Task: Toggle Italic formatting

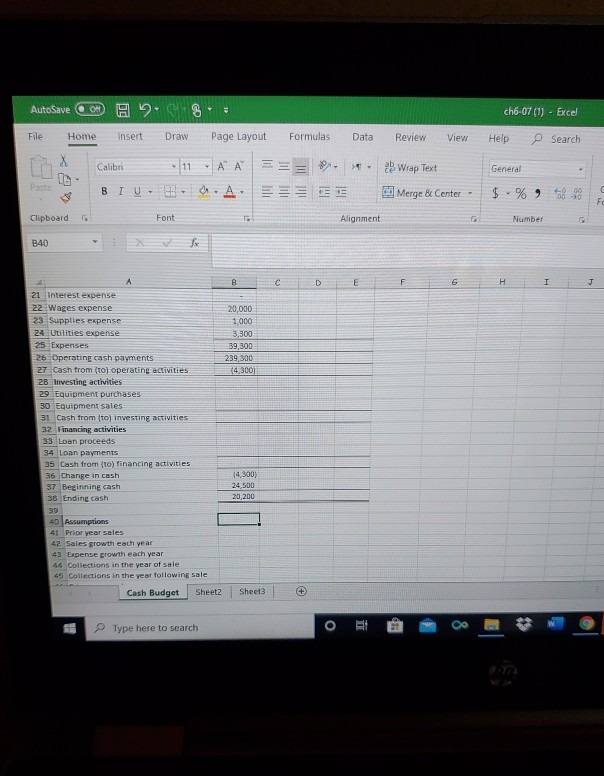Action: [120, 191]
